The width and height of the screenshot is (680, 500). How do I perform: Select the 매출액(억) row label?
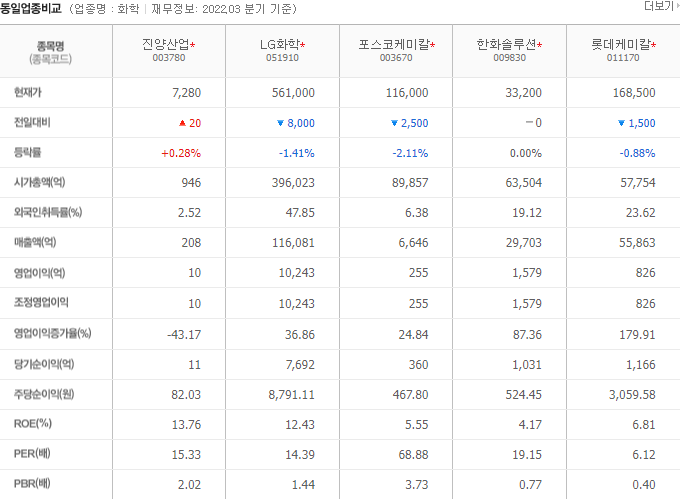click(x=35, y=242)
